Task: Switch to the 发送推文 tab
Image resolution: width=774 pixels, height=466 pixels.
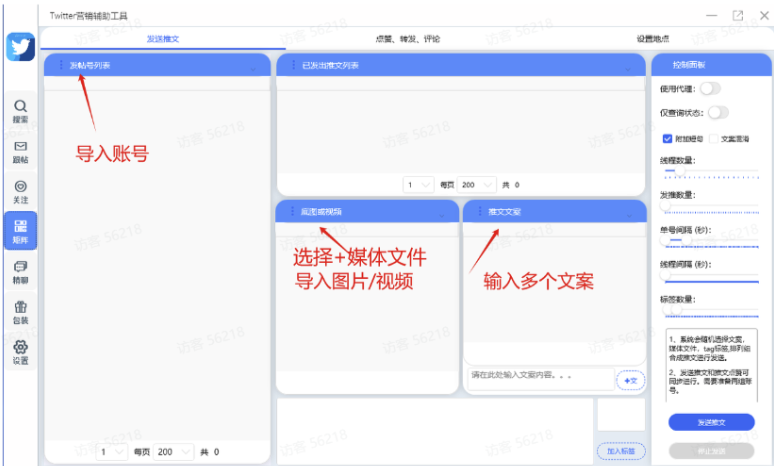Action: point(163,39)
